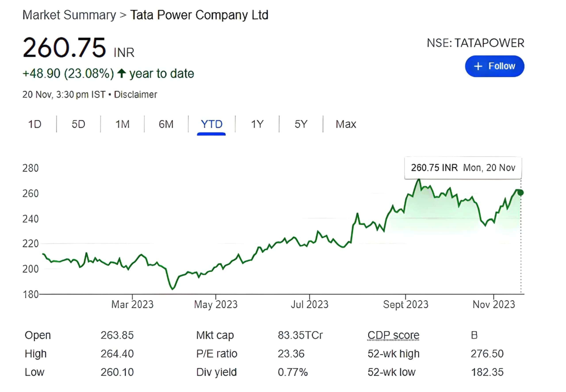Click the CDP score label link
Screen dimensions: 566x392
393,335
